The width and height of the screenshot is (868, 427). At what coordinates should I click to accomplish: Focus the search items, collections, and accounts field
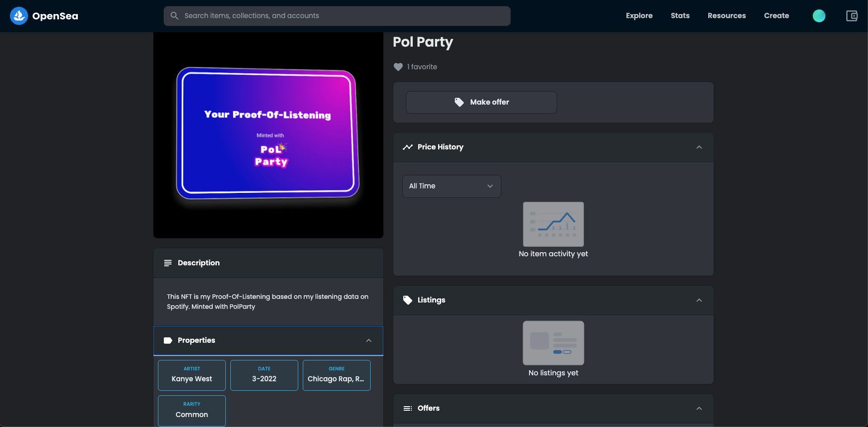click(x=337, y=16)
